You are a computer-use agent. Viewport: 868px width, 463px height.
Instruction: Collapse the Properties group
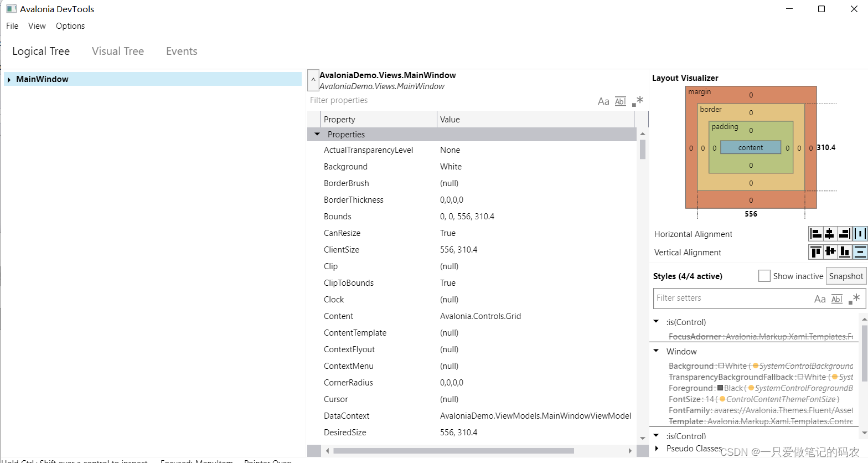(x=317, y=134)
